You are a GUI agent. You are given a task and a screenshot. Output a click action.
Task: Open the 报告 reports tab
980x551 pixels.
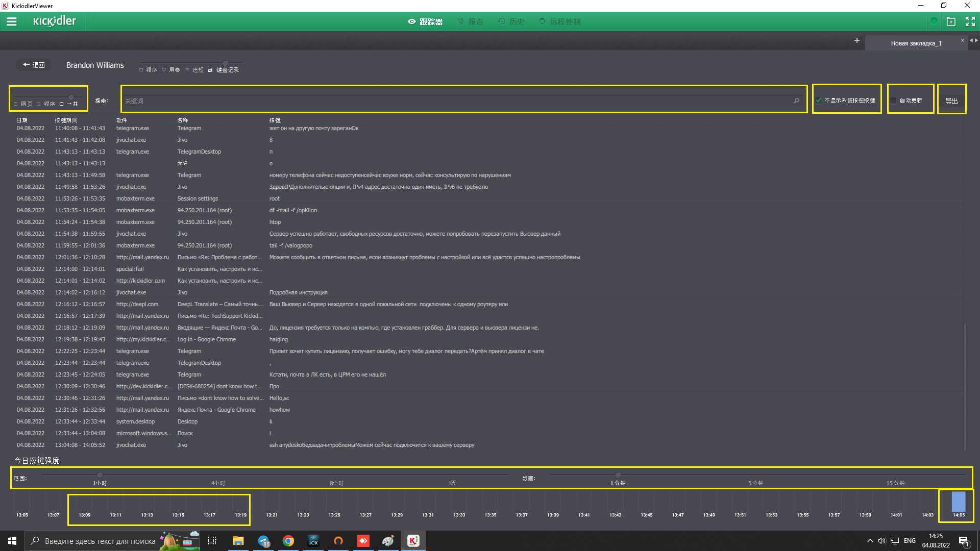(471, 21)
